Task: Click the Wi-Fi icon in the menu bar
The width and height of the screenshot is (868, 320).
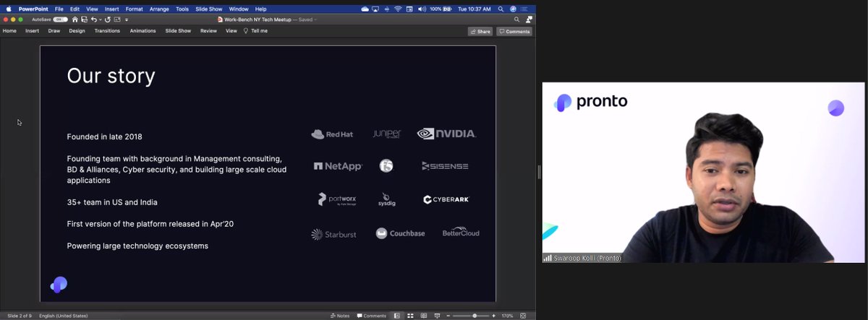Action: coord(398,9)
